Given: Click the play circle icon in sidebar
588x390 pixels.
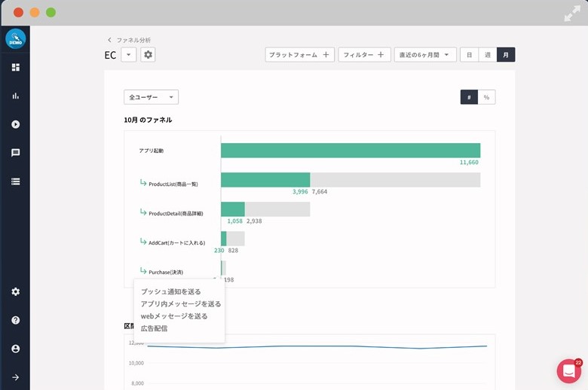Looking at the screenshot, I should [x=15, y=124].
